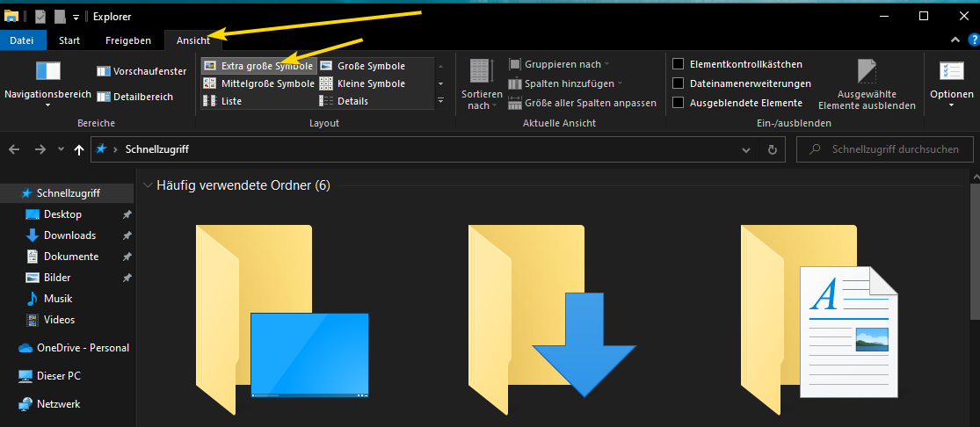Switch layout to Liste
This screenshot has width=980, height=427.
223,101
